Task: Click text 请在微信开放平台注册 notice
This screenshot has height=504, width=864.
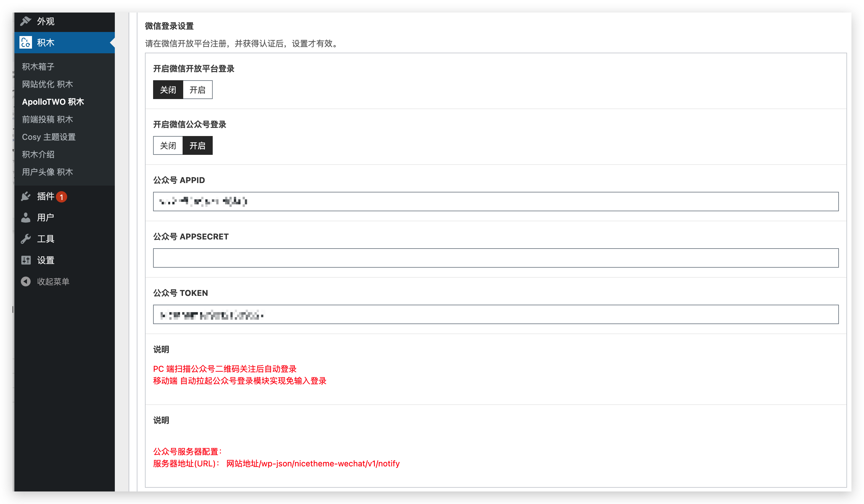Action: tap(242, 44)
